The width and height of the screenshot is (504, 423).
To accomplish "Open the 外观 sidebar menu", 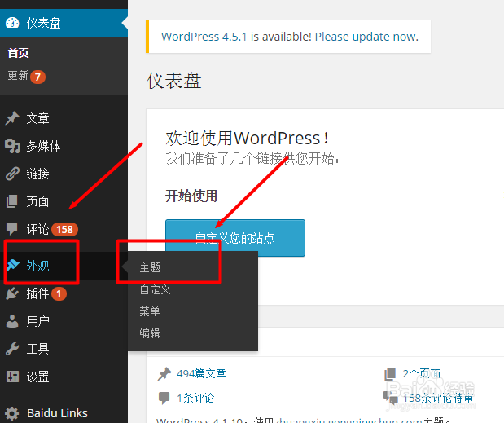I will [x=64, y=266].
